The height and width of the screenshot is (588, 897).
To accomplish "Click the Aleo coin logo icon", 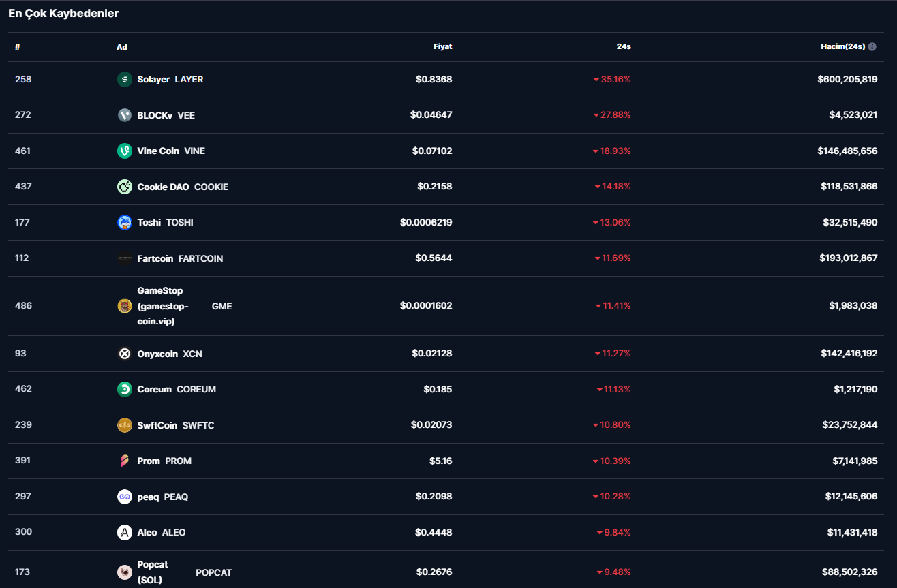I will point(124,533).
